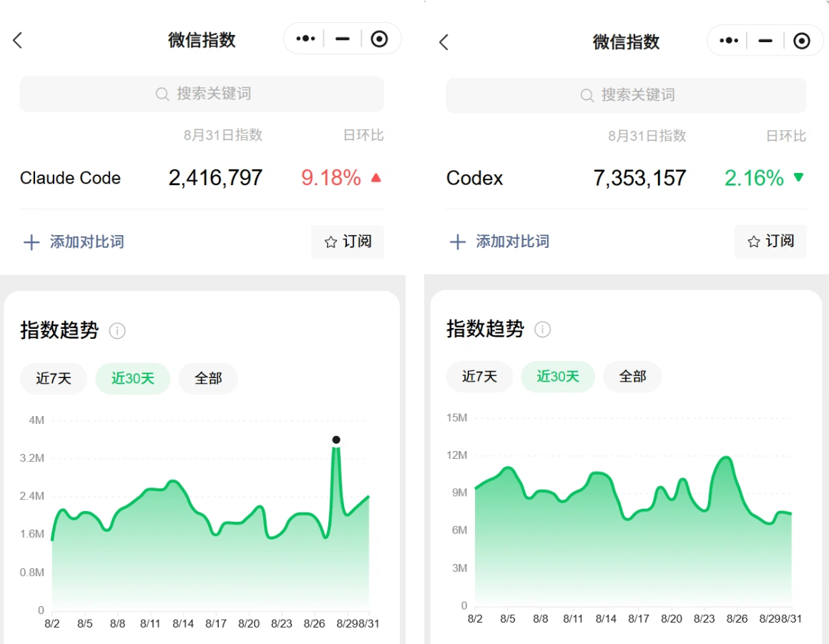The height and width of the screenshot is (644, 829).
Task: Subscribe to Claude Code with 订阅 button
Action: [x=348, y=242]
